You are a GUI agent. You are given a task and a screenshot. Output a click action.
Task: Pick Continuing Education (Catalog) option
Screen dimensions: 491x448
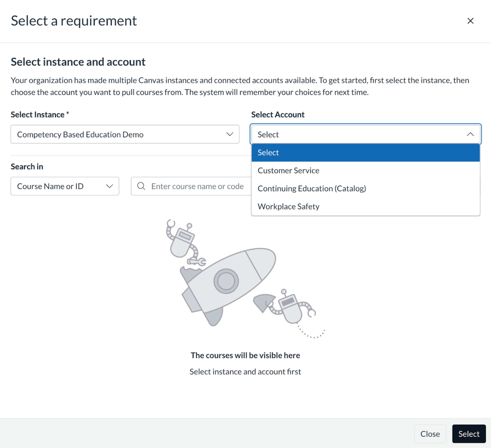pos(312,188)
